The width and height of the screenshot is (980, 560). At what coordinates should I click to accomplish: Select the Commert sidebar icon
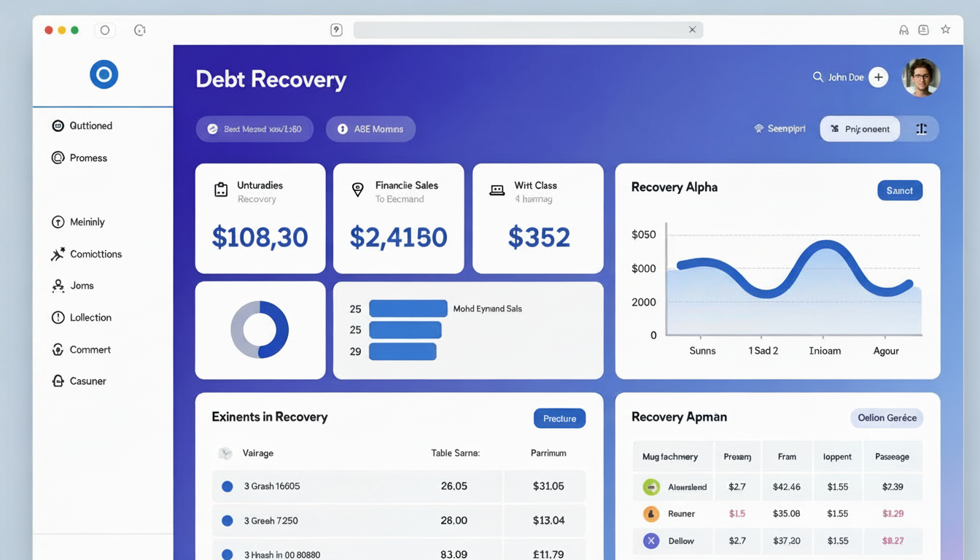(x=58, y=349)
